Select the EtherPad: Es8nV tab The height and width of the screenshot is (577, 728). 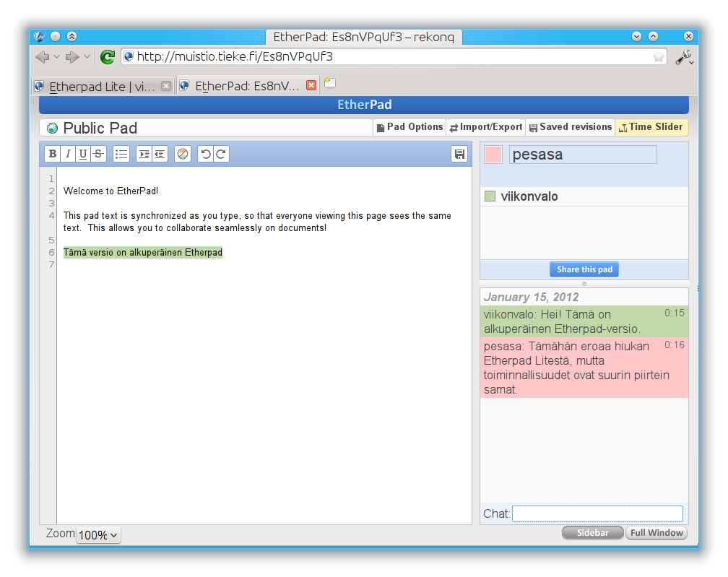pos(248,86)
